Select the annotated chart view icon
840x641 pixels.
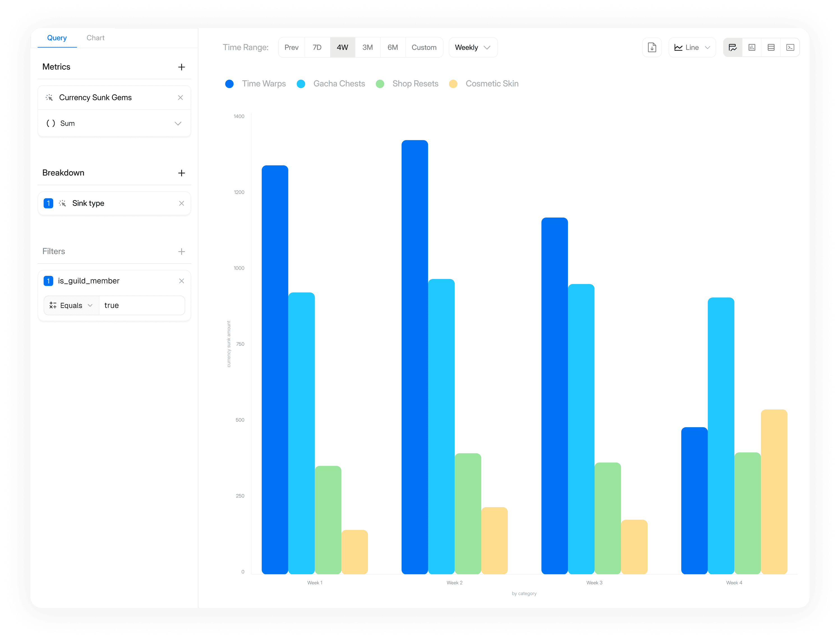[x=733, y=47]
